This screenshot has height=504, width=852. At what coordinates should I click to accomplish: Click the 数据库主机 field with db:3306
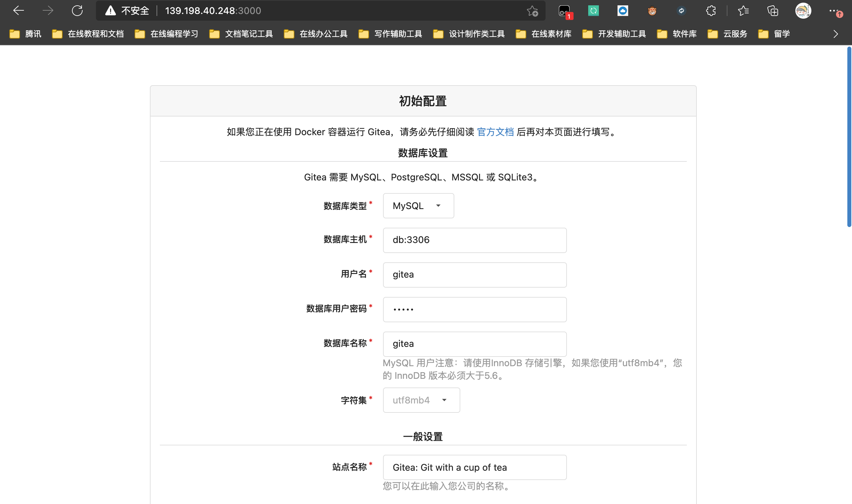tap(475, 240)
